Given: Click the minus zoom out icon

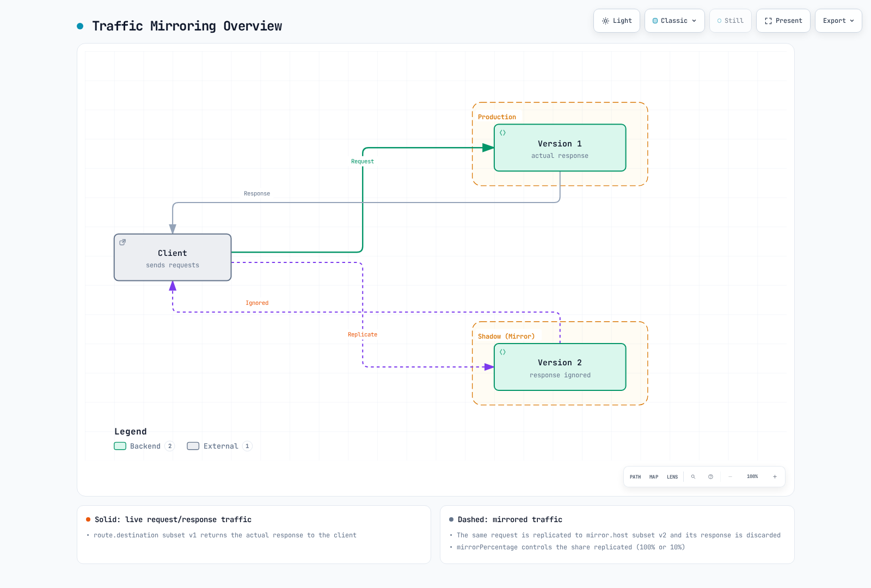Looking at the screenshot, I should coord(730,477).
